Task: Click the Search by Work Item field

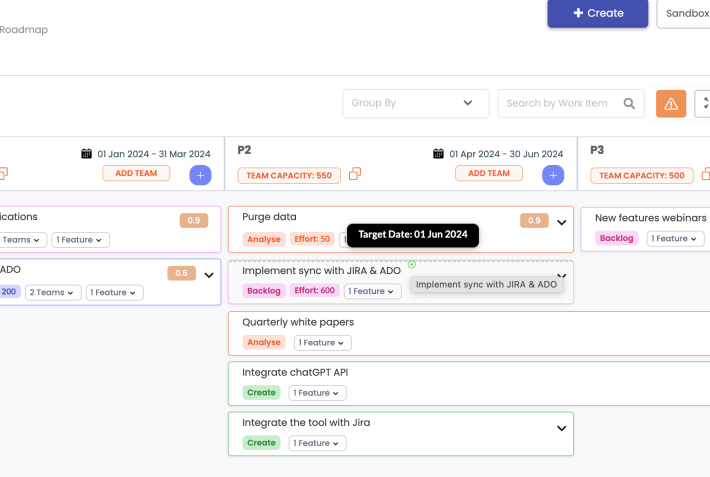Action: tap(558, 103)
